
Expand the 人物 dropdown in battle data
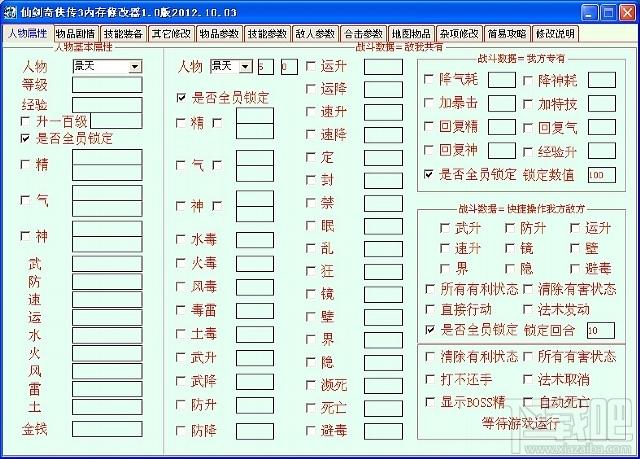245,66
